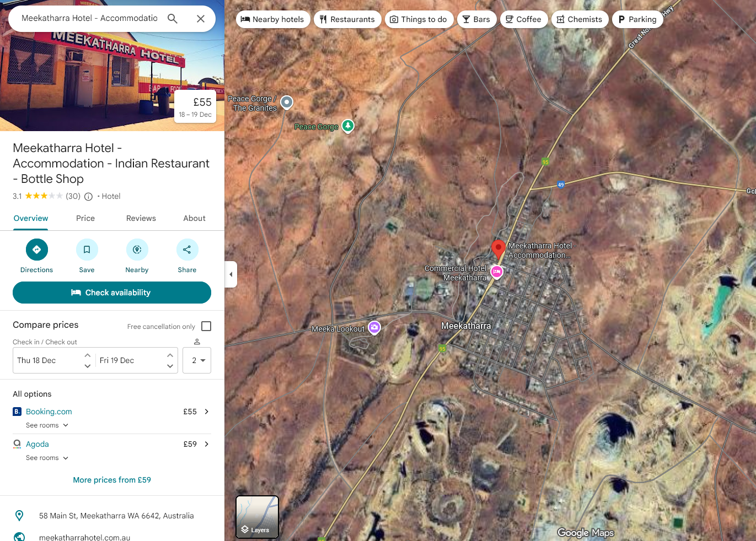
Task: Click the Meekatharra town label on map
Action: pos(466,326)
